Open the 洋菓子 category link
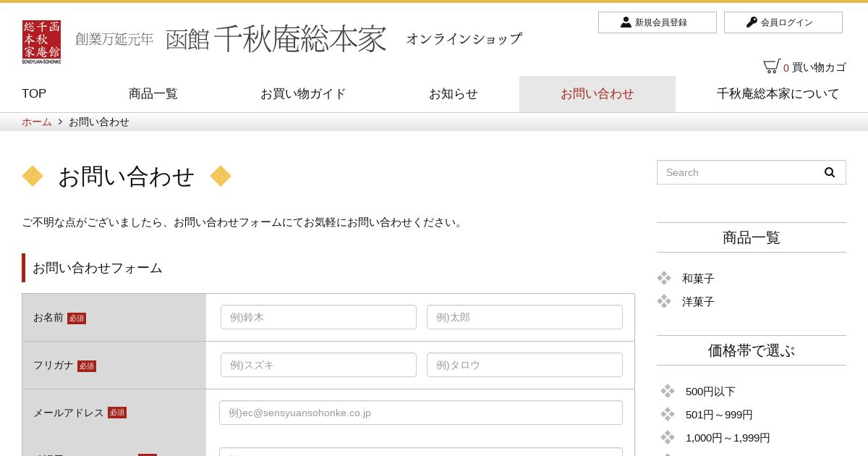Screen dimensions: 868x456 pos(698,302)
